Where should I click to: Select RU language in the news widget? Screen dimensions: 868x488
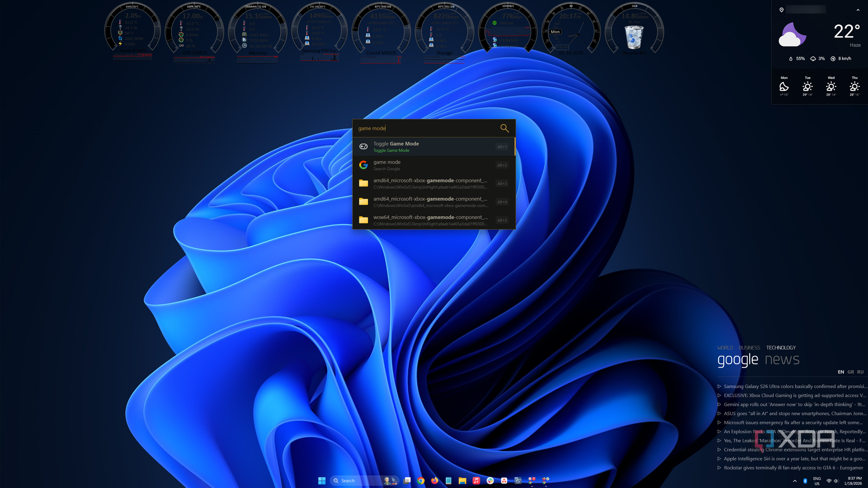[862, 371]
